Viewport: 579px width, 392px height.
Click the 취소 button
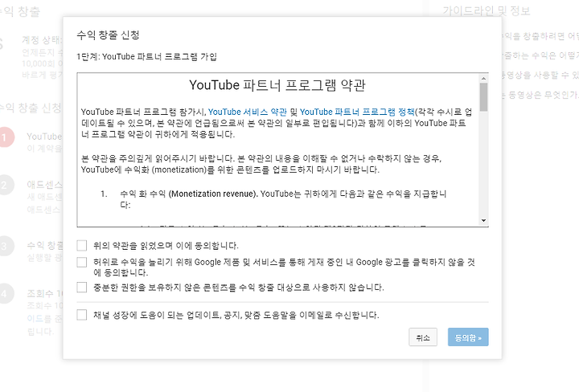click(423, 337)
